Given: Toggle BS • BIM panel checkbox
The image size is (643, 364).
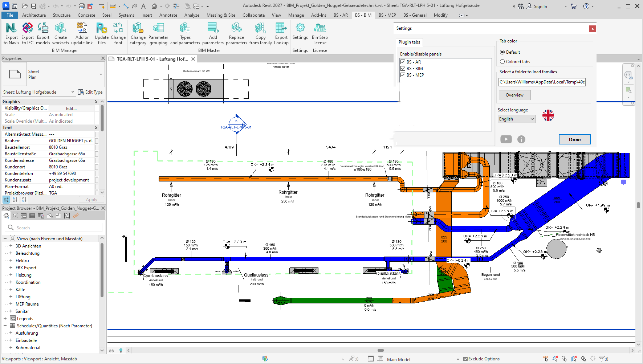Looking at the screenshot, I should (x=403, y=69).
